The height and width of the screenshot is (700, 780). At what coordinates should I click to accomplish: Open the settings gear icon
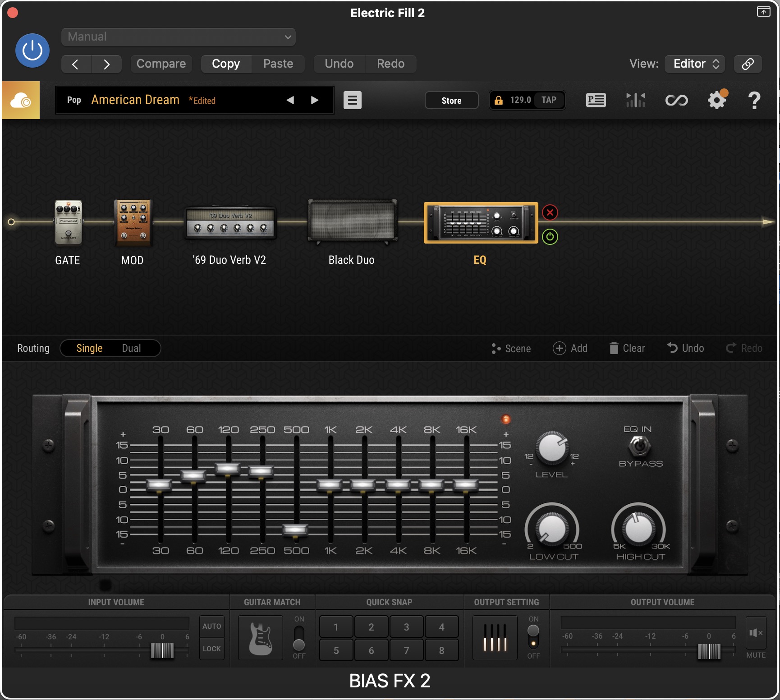[x=717, y=100]
